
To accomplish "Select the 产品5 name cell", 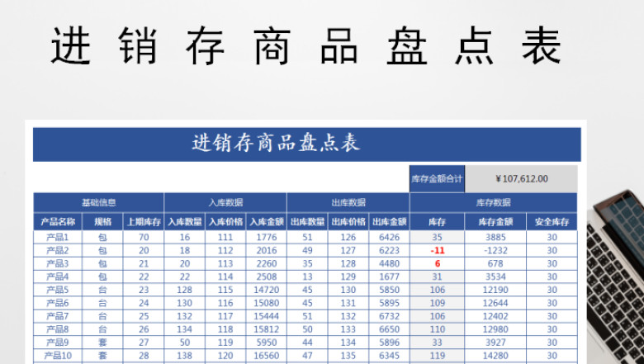I will [58, 290].
